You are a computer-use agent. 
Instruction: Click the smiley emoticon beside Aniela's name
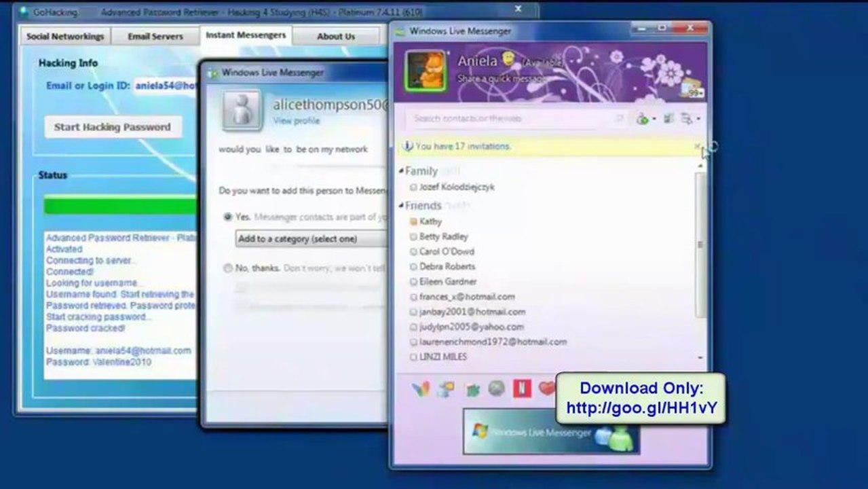click(x=508, y=58)
